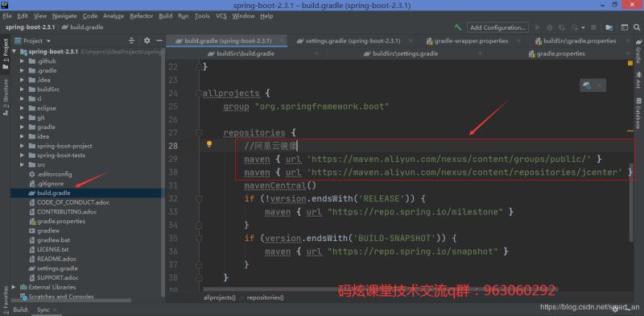Open the Sync tab in Build panel
The image size is (644, 316).
click(x=43, y=310)
